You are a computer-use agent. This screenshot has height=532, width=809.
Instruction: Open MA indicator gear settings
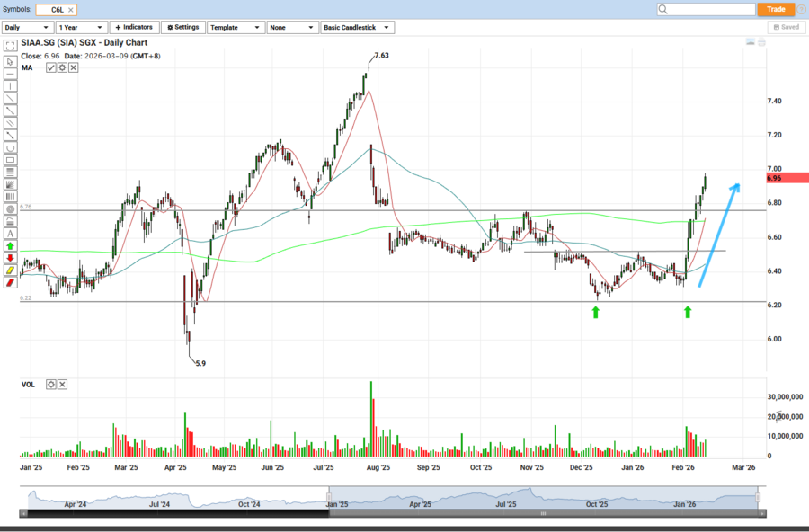(x=62, y=67)
